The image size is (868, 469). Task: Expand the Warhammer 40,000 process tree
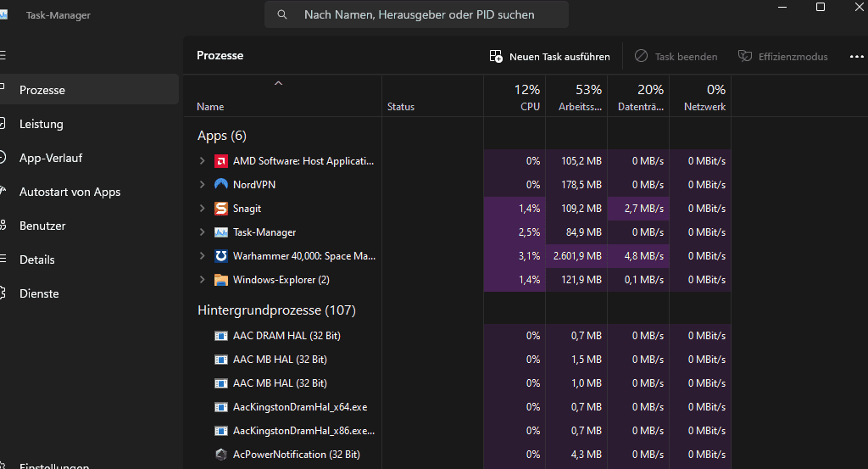[202, 256]
